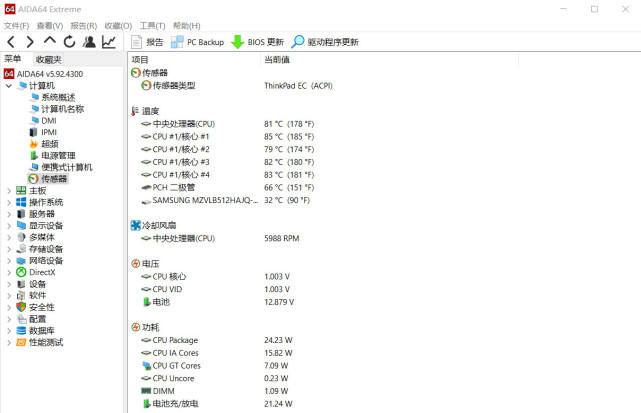Click the 安全性 shield icon
Screen dimensions: 641x413
(21, 307)
